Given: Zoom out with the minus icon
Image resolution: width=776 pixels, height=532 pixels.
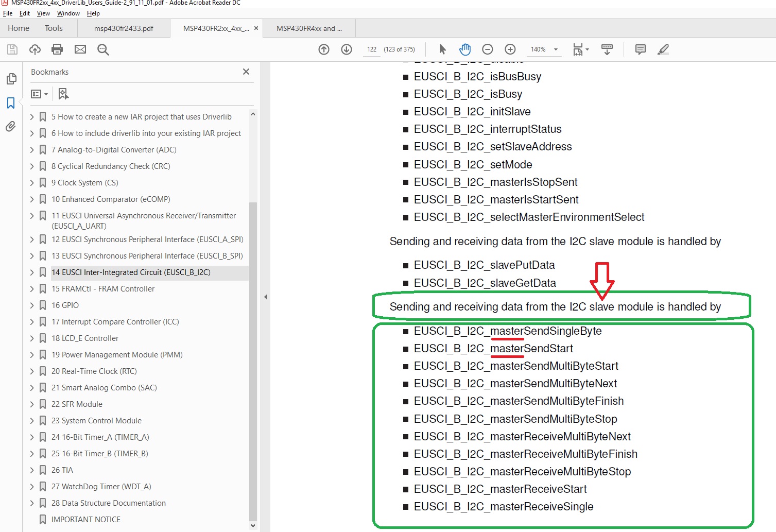Looking at the screenshot, I should click(488, 49).
